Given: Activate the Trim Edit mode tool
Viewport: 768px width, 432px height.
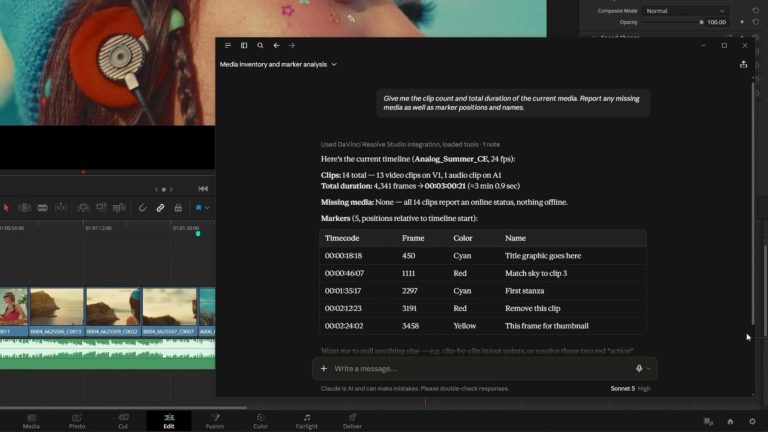Looking at the screenshot, I should (x=24, y=208).
